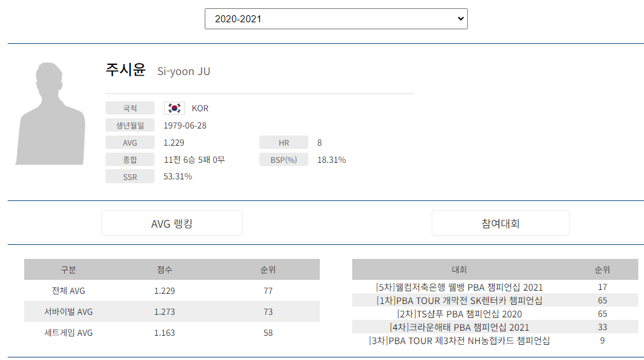
Task: Click the 순위 header in tournament table
Action: click(x=602, y=270)
